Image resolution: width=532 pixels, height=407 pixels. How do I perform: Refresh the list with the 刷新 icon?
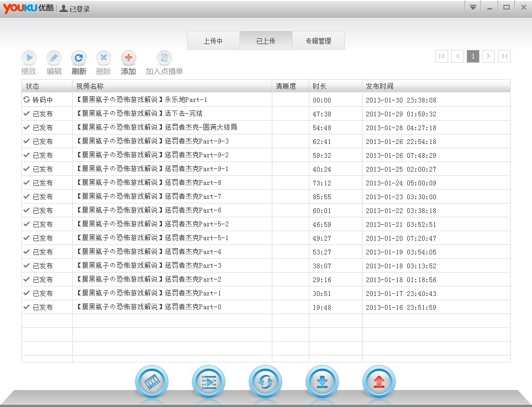79,58
